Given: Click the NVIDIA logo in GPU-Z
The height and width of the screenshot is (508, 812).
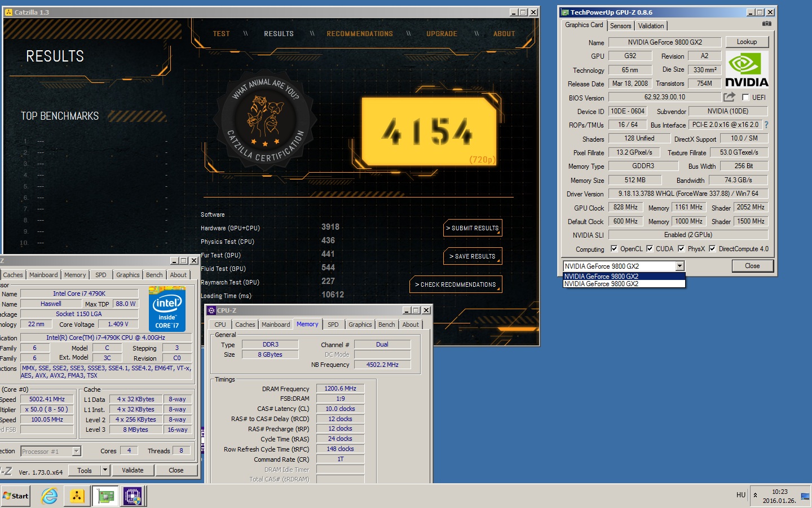Looking at the screenshot, I should tap(747, 69).
